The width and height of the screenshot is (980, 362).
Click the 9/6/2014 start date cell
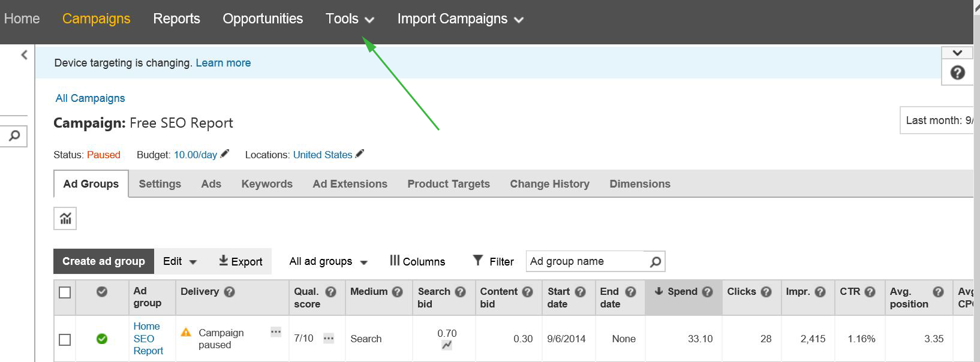coord(566,339)
